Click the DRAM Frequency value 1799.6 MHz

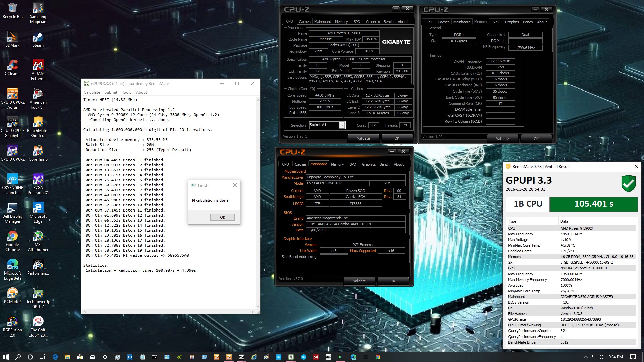500,61
